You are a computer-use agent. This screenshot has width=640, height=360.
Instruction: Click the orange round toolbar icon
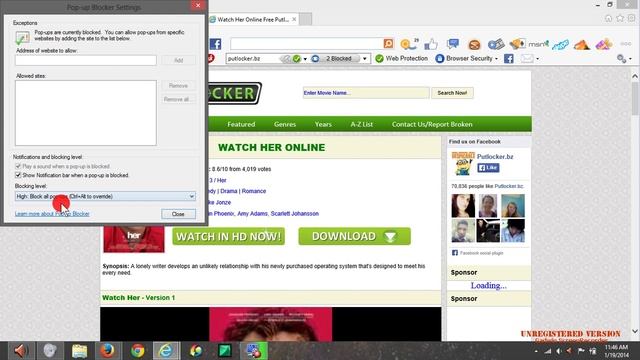pyautogui.click(x=474, y=44)
